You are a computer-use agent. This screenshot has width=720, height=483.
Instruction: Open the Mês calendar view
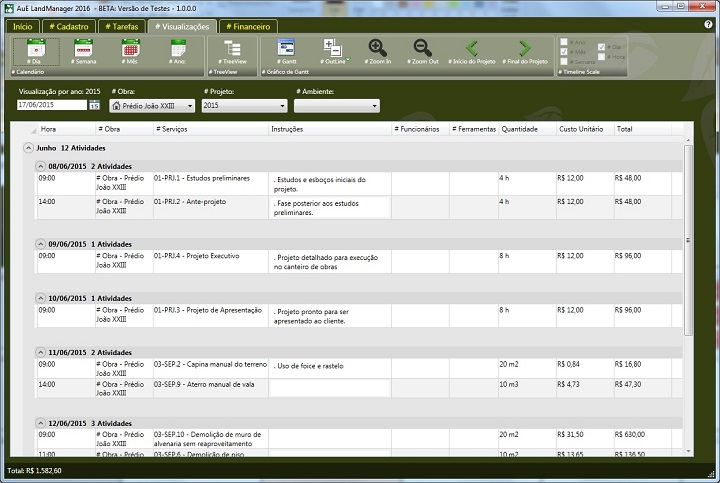point(131,49)
